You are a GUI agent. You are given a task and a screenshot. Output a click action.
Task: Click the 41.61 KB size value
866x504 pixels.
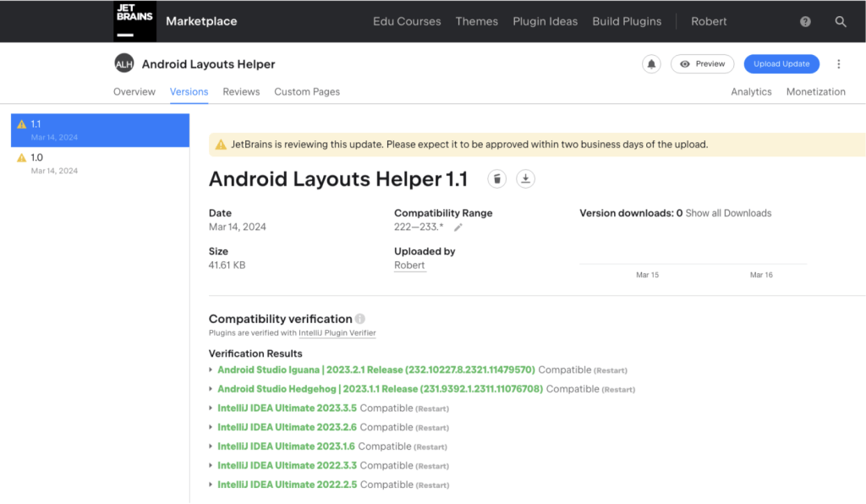(227, 266)
